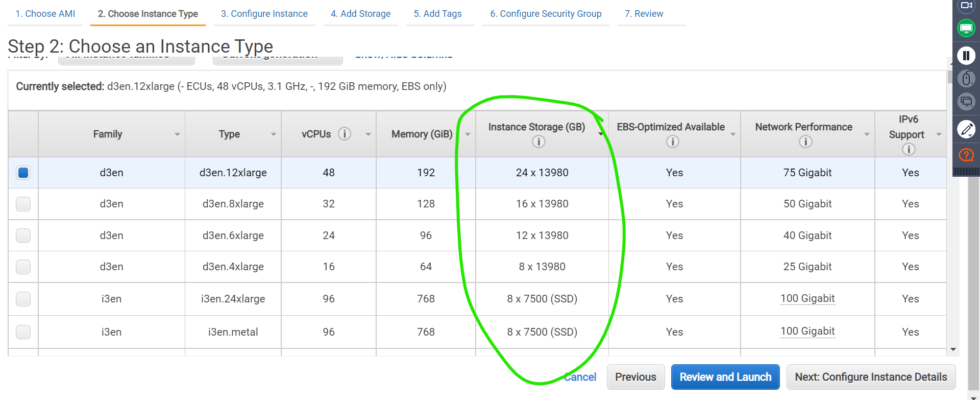This screenshot has width=980, height=400.
Task: Show info for IPv6 Support column
Action: click(x=909, y=149)
